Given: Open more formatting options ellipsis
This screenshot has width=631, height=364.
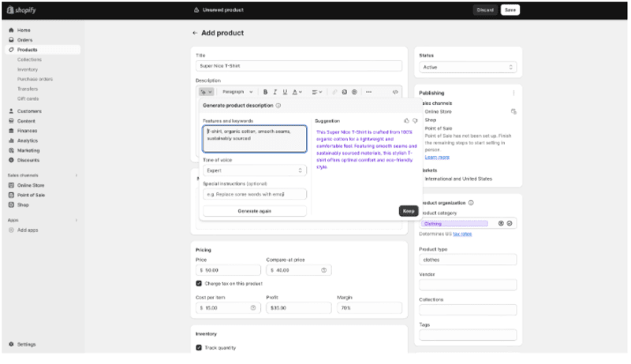Looking at the screenshot, I should tap(368, 92).
